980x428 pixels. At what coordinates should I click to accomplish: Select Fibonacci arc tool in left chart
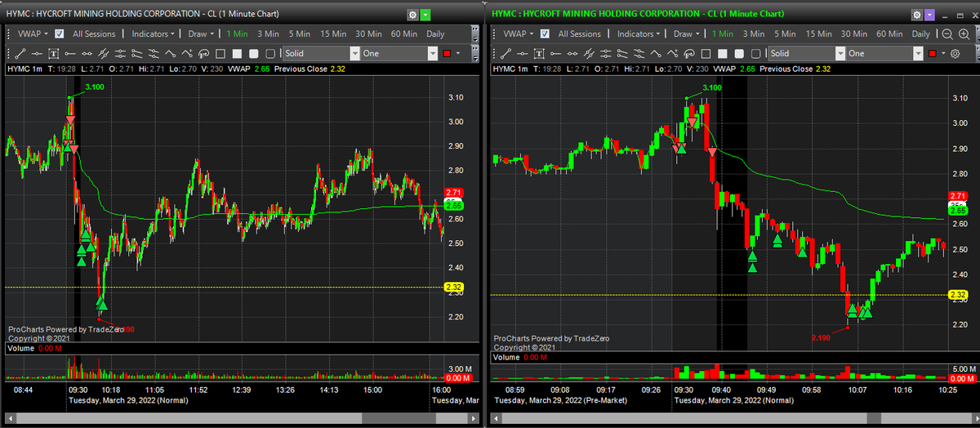click(x=203, y=53)
